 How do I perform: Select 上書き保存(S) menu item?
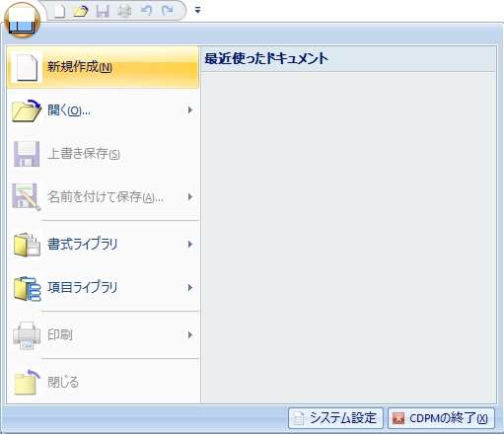103,154
